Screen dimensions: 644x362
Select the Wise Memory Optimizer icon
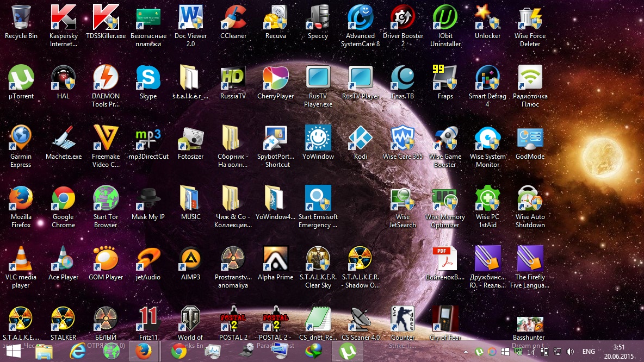point(445,198)
